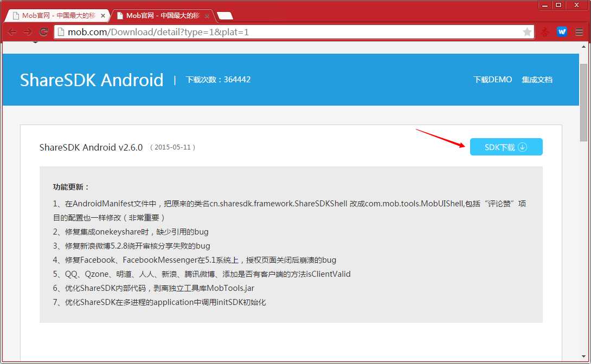Open the 下载DEMO link
The height and width of the screenshot is (364, 591).
493,80
